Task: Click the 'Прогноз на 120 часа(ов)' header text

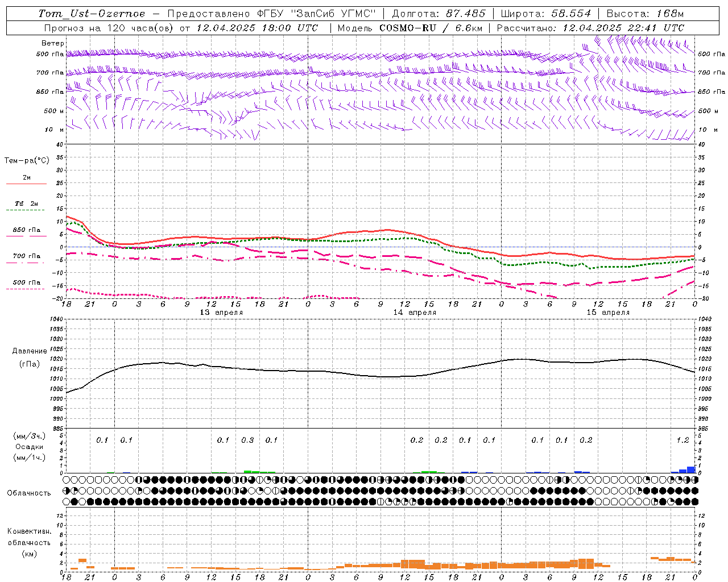Action: pos(109,28)
